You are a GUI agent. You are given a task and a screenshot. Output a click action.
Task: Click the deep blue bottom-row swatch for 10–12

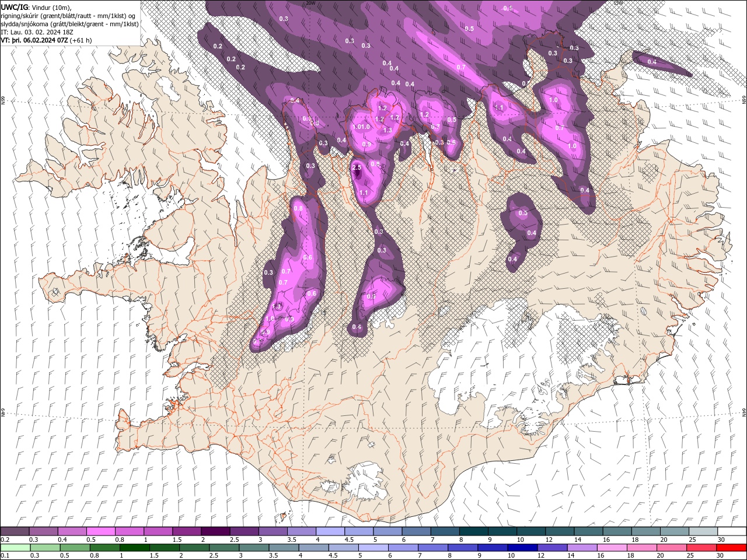click(522, 548)
